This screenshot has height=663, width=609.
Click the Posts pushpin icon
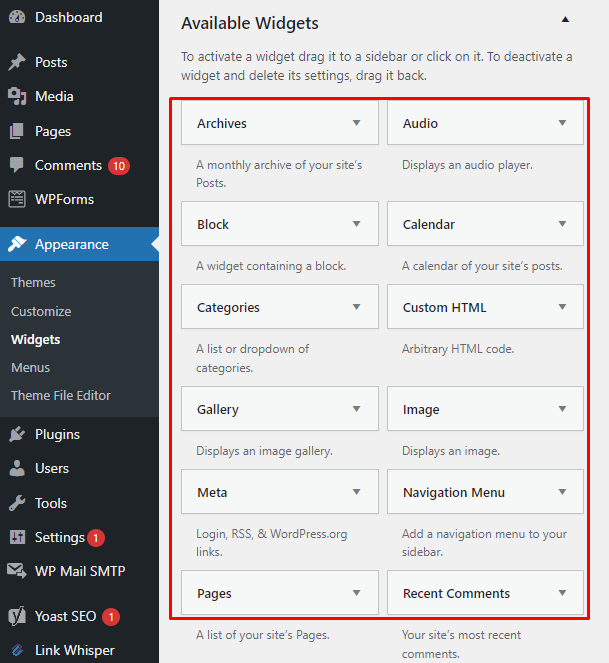pyautogui.click(x=17, y=62)
